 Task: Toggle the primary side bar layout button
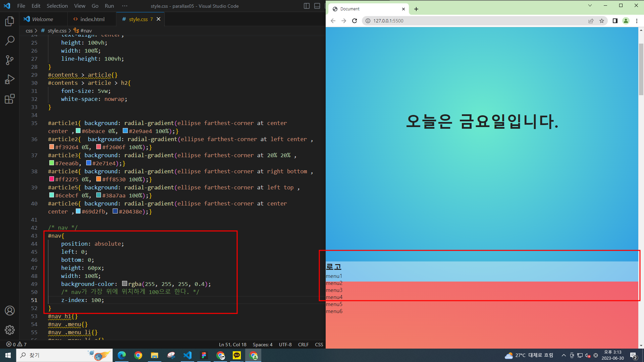[x=307, y=6]
